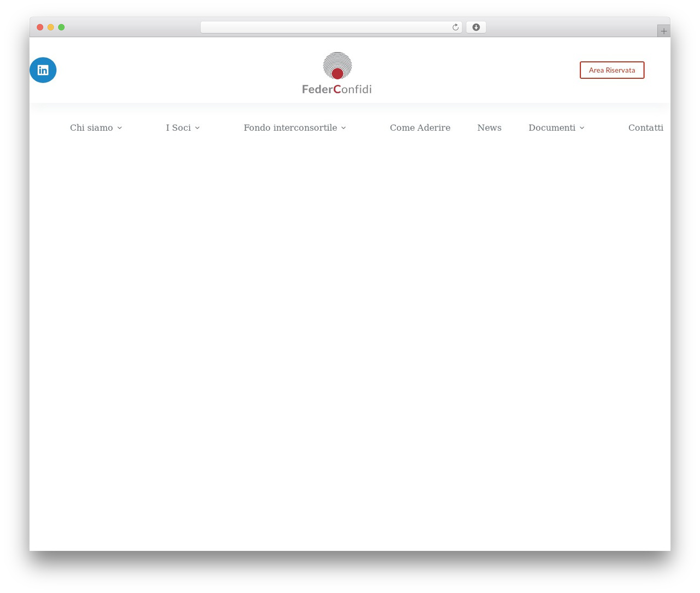Open the browser downloads button
Image resolution: width=700 pixels, height=593 pixels.
[476, 27]
